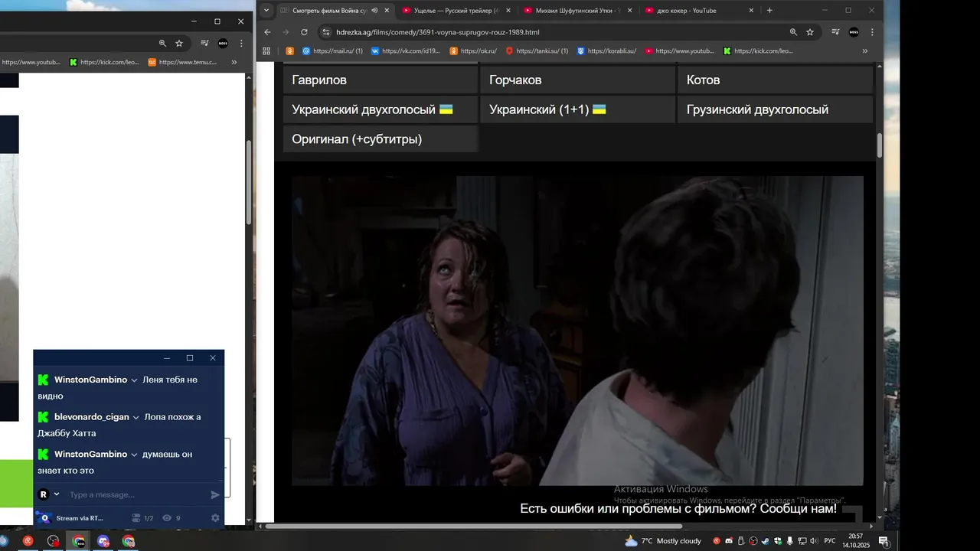Screen dimensions: 980x551
Task: Click Type a message field
Action: 136,494
